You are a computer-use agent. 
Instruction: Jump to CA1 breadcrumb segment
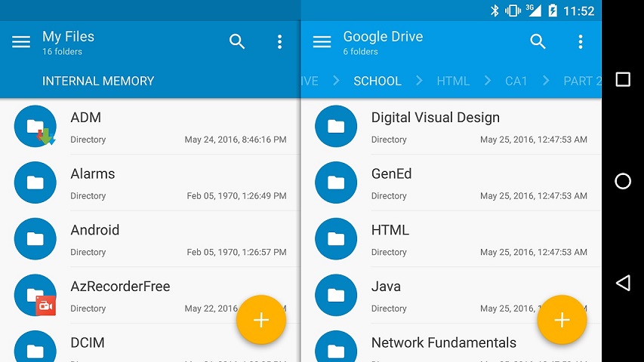(x=516, y=81)
